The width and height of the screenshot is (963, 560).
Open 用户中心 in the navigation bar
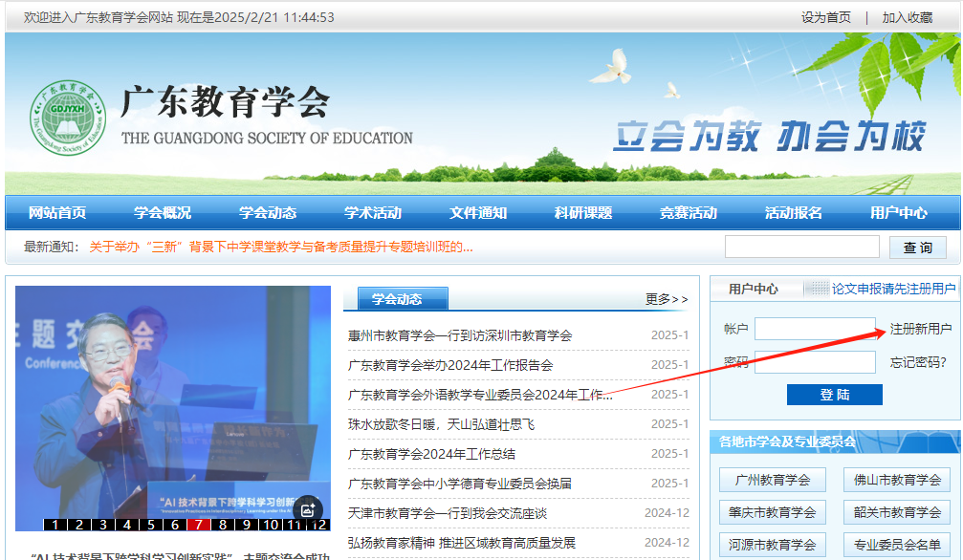pos(899,213)
